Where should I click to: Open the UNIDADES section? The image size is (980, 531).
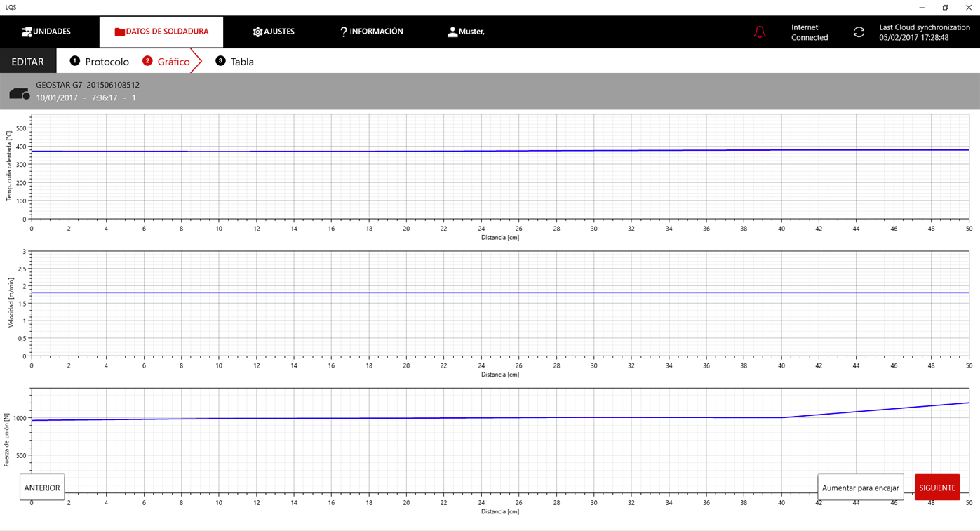46,32
